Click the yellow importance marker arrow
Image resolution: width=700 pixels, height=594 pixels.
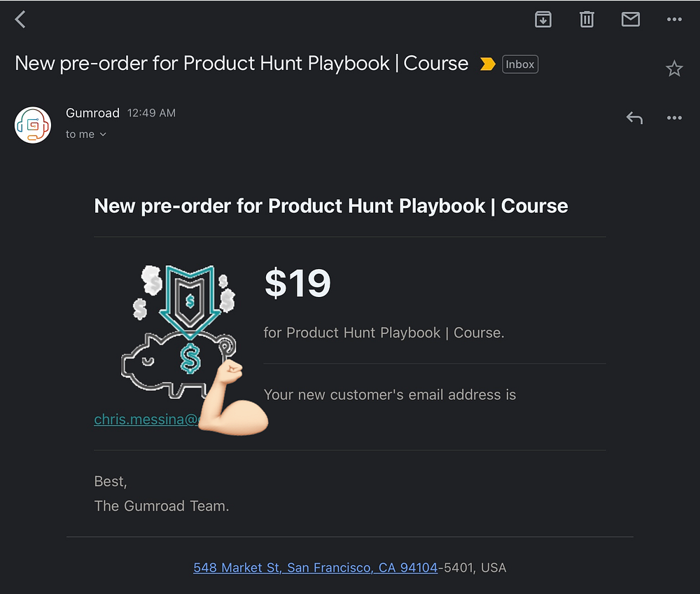[x=487, y=64]
